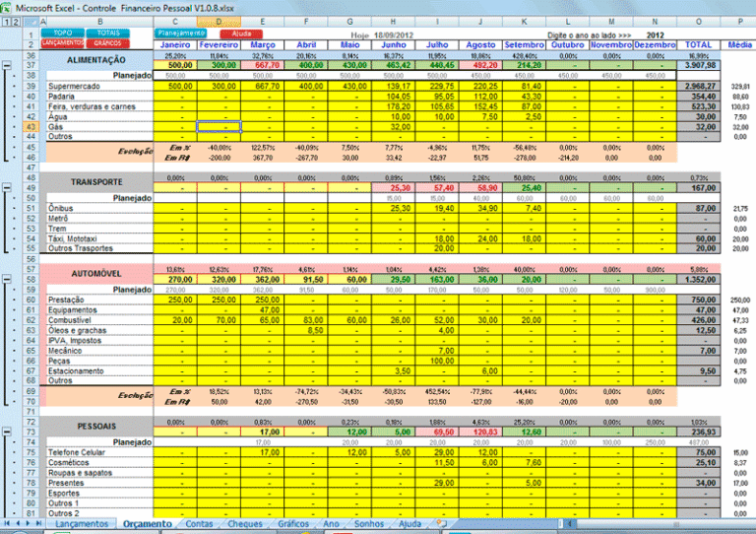
Task: Collapse the TRANSPORTE group outline
Action: 7,187
